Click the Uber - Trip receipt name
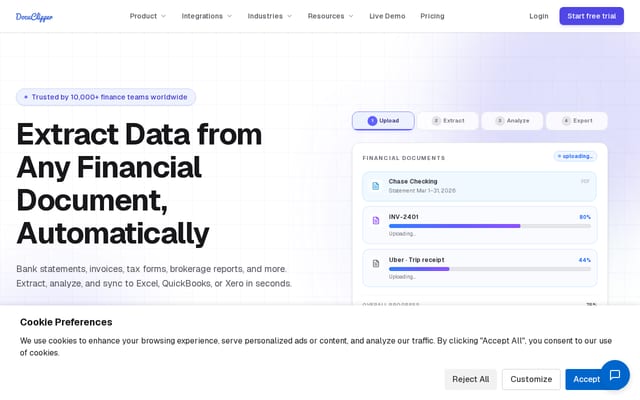640x400 pixels. point(416,260)
